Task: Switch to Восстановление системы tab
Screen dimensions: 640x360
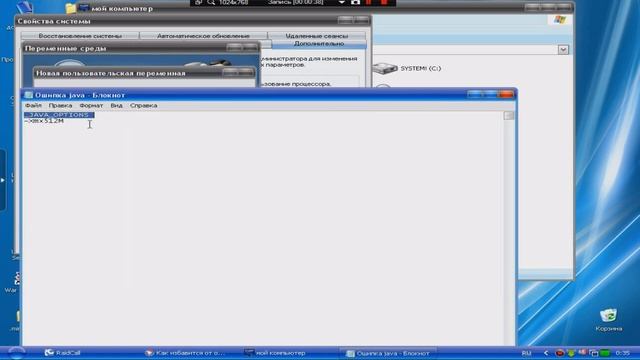Action: point(80,36)
